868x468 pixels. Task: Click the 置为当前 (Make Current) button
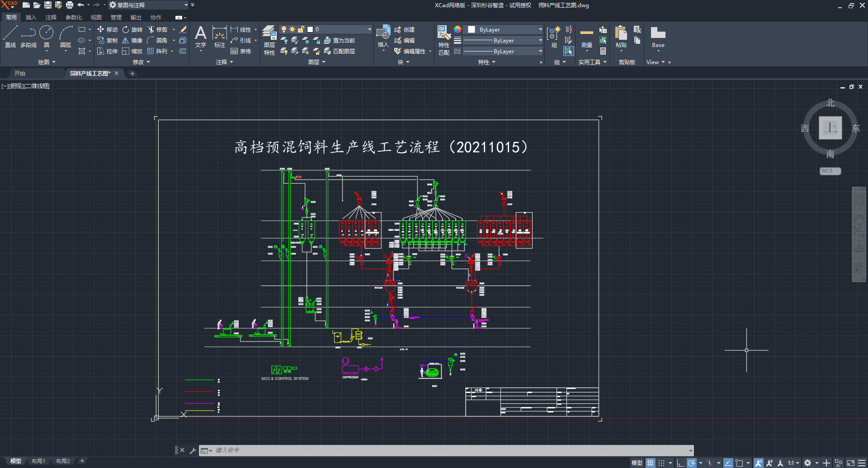click(340, 40)
